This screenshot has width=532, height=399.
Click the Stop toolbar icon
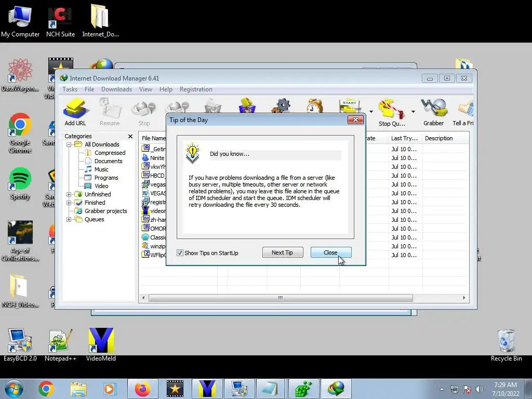coord(144,112)
